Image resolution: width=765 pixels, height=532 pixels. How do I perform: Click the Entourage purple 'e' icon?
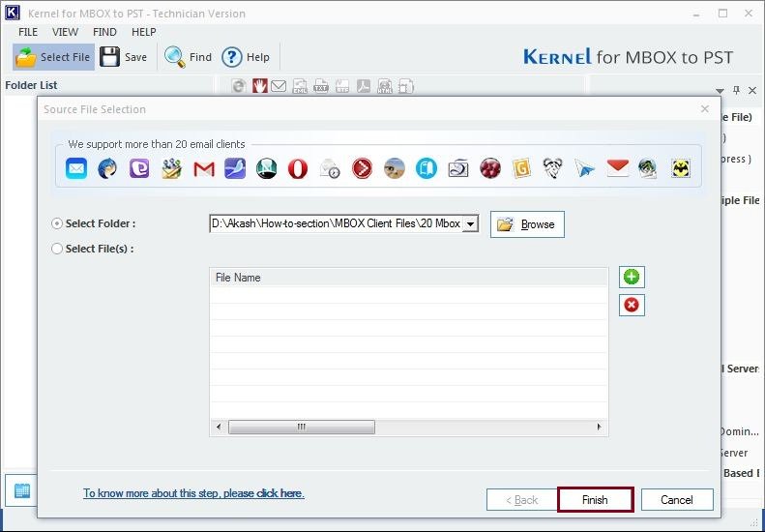point(139,169)
